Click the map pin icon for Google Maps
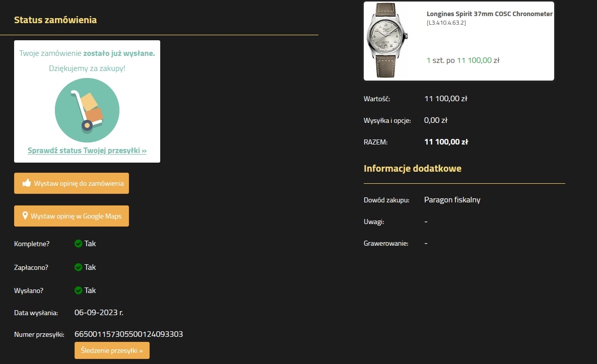The width and height of the screenshot is (597, 364). [x=25, y=216]
